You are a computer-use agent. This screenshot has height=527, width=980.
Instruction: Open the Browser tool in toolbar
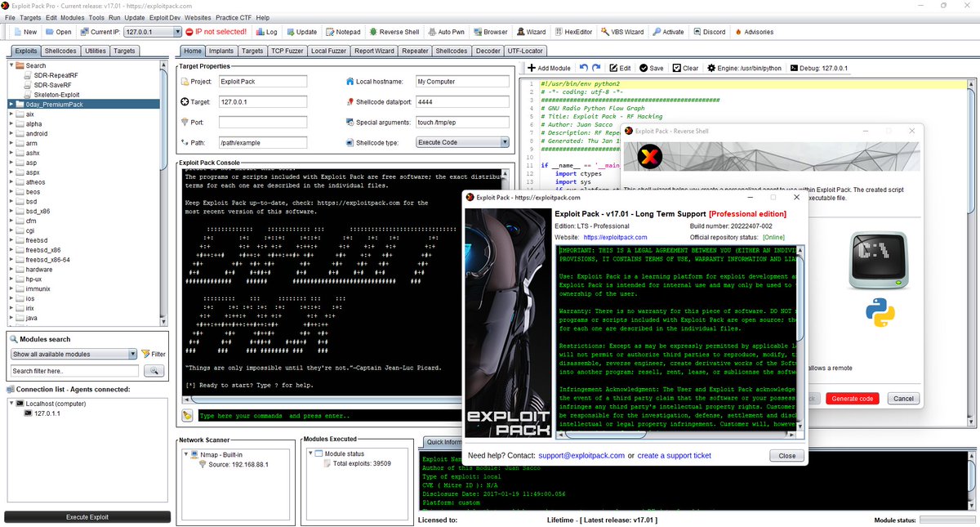click(x=490, y=32)
